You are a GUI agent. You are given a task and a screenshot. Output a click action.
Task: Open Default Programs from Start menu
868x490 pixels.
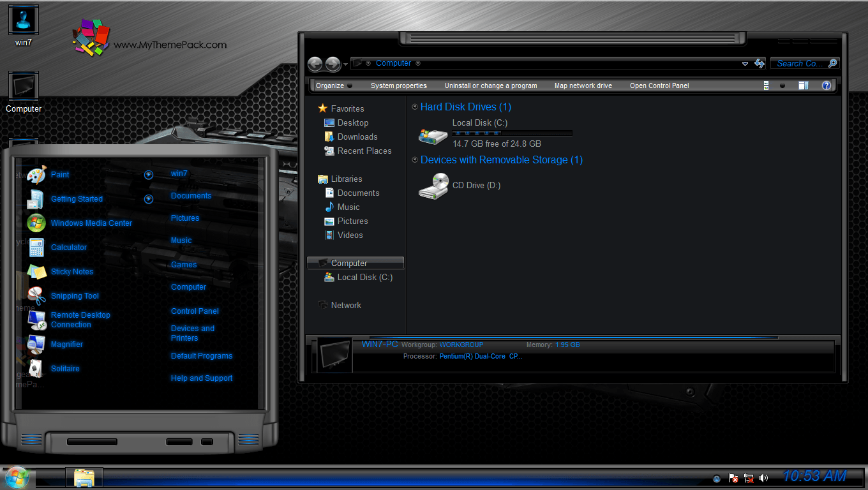click(x=202, y=356)
